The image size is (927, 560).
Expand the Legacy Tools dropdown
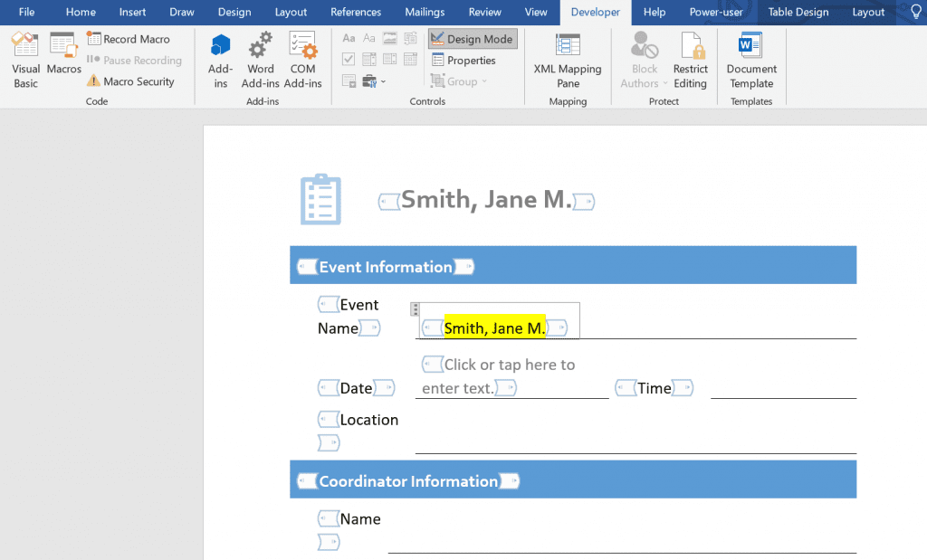tap(373, 81)
